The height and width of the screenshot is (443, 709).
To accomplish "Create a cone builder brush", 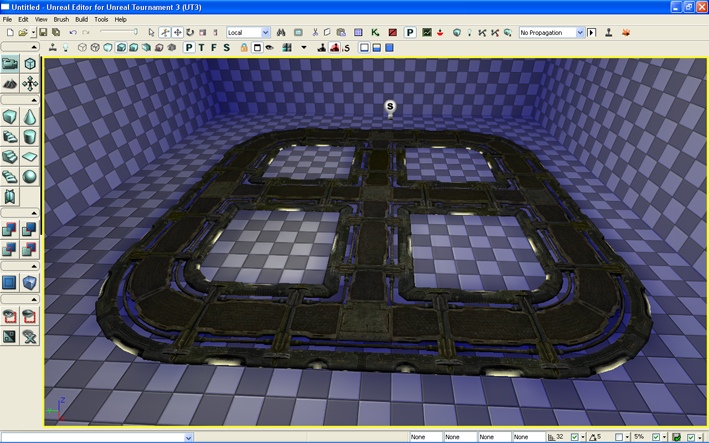I will 30,117.
